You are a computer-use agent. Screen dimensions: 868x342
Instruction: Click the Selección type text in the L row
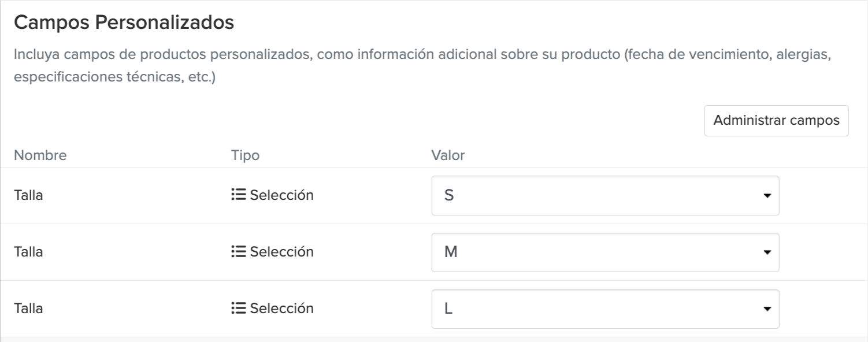click(281, 309)
